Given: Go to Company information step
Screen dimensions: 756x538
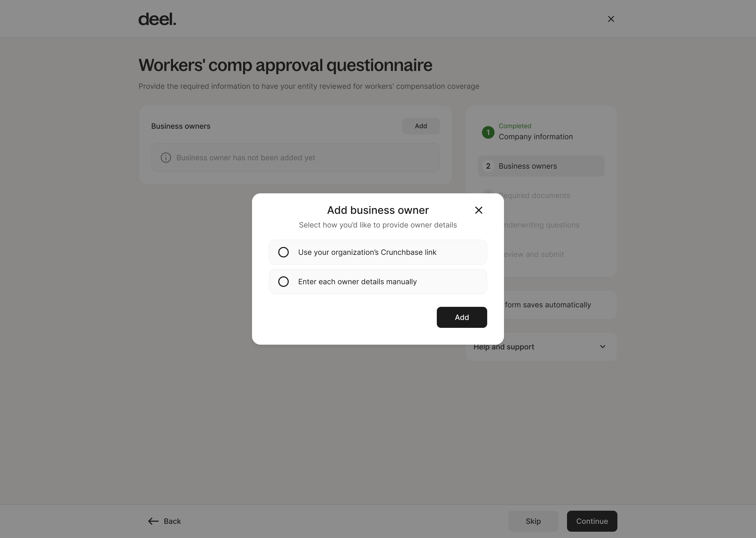Looking at the screenshot, I should (x=535, y=137).
